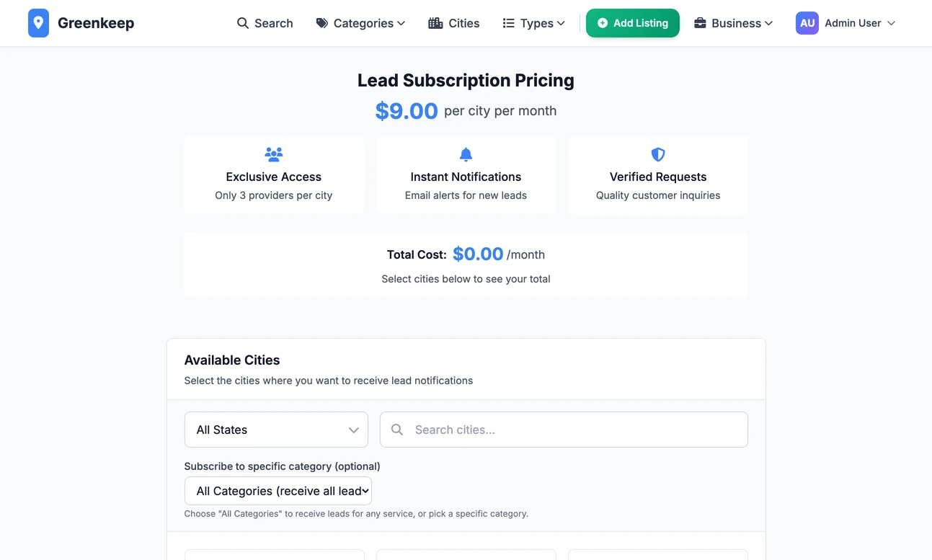This screenshot has width=932, height=560.
Task: Open the Admin User account menu
Action: [x=846, y=23]
